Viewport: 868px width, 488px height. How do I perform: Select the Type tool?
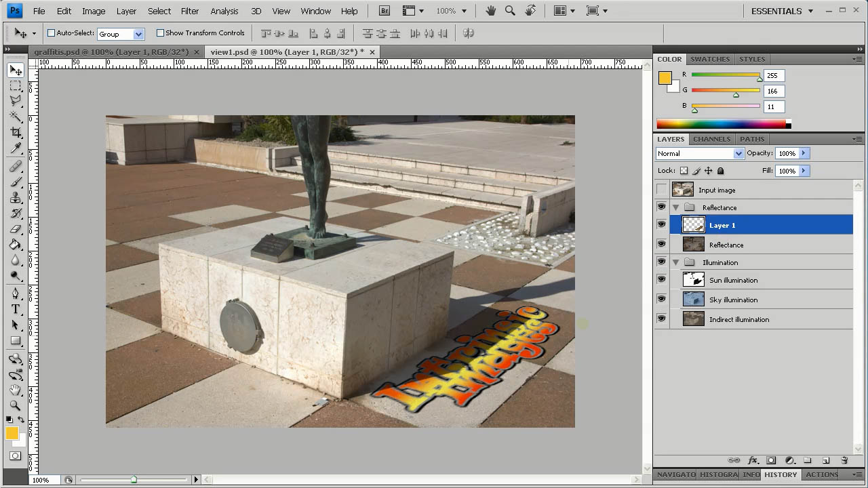[16, 309]
